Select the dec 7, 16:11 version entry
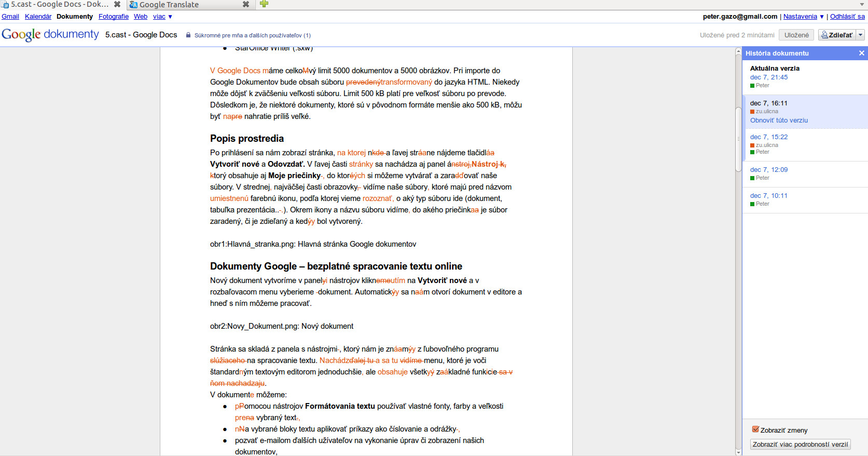The height and width of the screenshot is (456, 868). [x=805, y=112]
